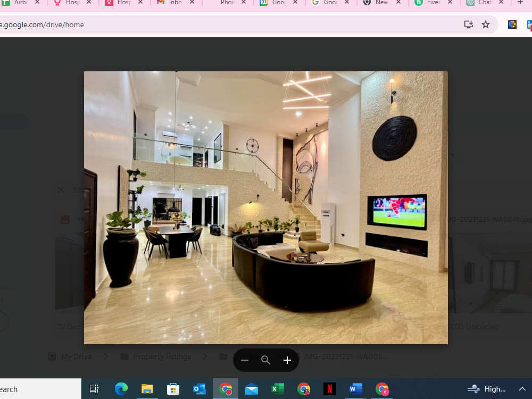532x399 pixels.
Task: Reset zoom using the magnifier icon
Action: pos(265,360)
